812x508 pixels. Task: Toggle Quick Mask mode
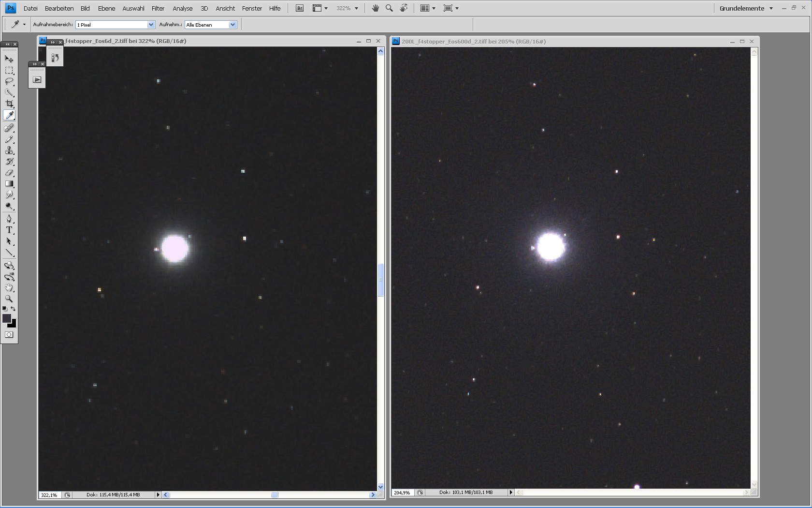pos(9,335)
